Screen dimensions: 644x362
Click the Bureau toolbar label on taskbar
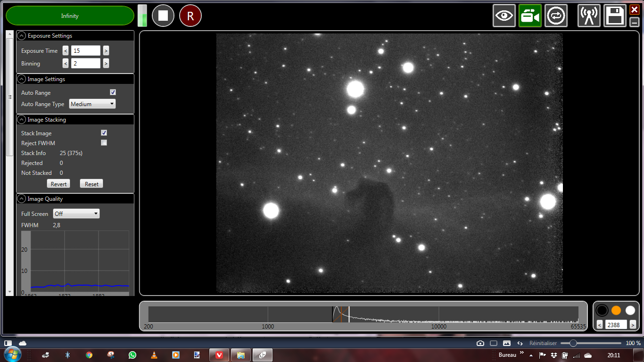[507, 355]
